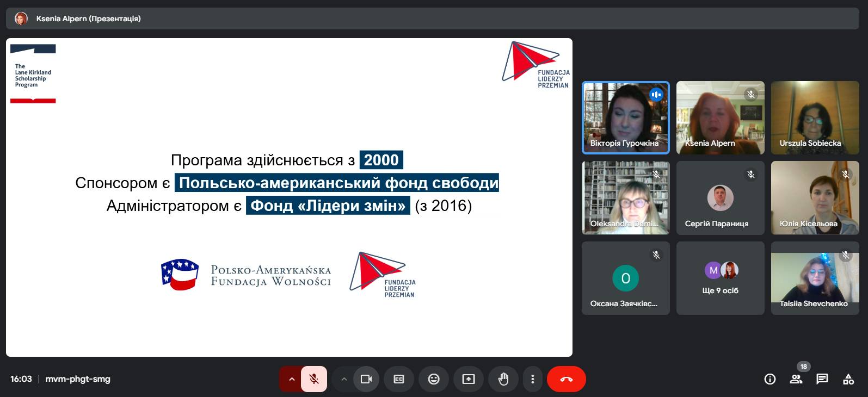Select Taisiia Shevchenko video tile
This screenshot has width=868, height=397.
click(815, 278)
